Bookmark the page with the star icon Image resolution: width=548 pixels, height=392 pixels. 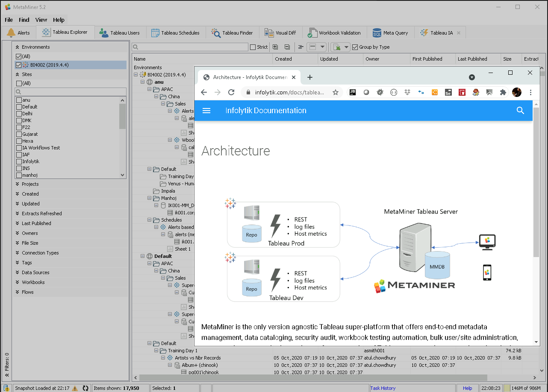pos(336,92)
